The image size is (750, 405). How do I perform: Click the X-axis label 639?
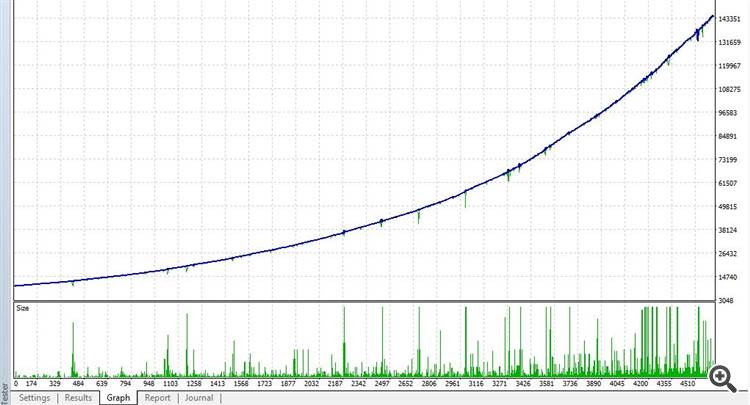[101, 383]
